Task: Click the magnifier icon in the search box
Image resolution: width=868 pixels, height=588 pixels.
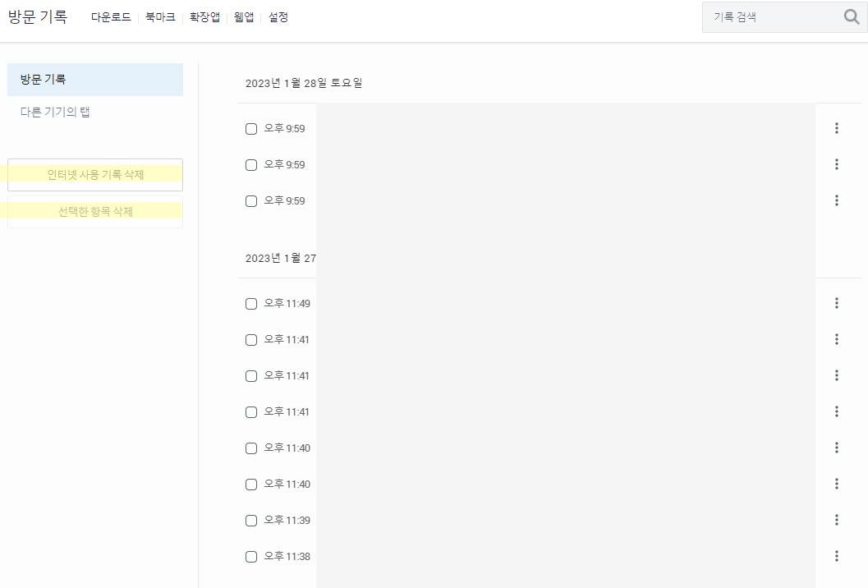Action: point(852,16)
